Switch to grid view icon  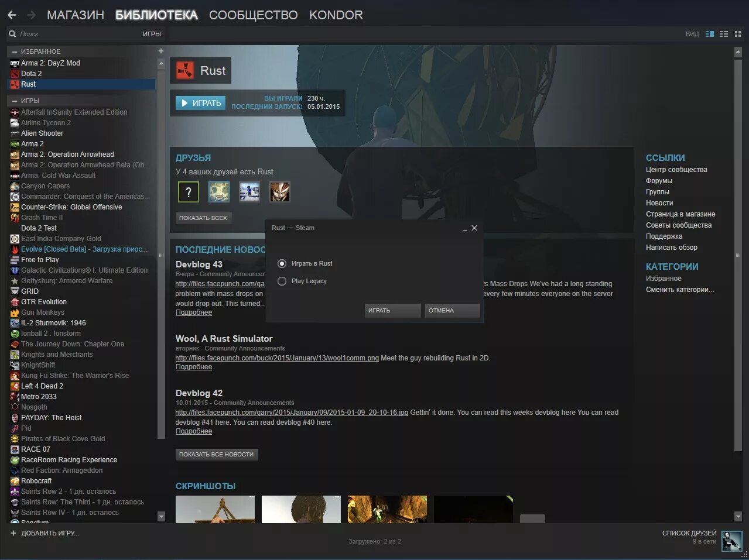tap(738, 34)
